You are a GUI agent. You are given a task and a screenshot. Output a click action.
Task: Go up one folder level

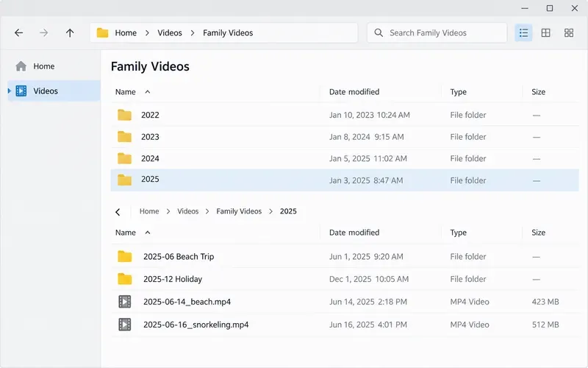click(70, 33)
